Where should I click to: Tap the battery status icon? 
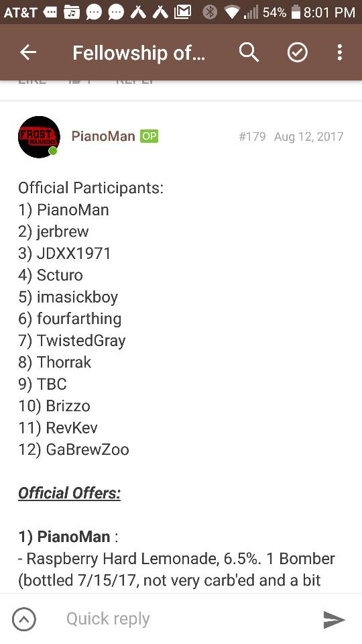[x=296, y=12]
